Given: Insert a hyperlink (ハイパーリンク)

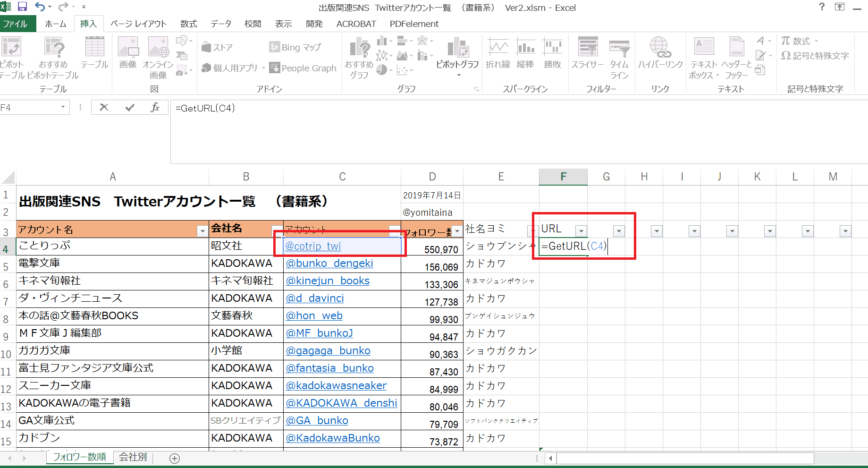Looking at the screenshot, I should point(660,53).
